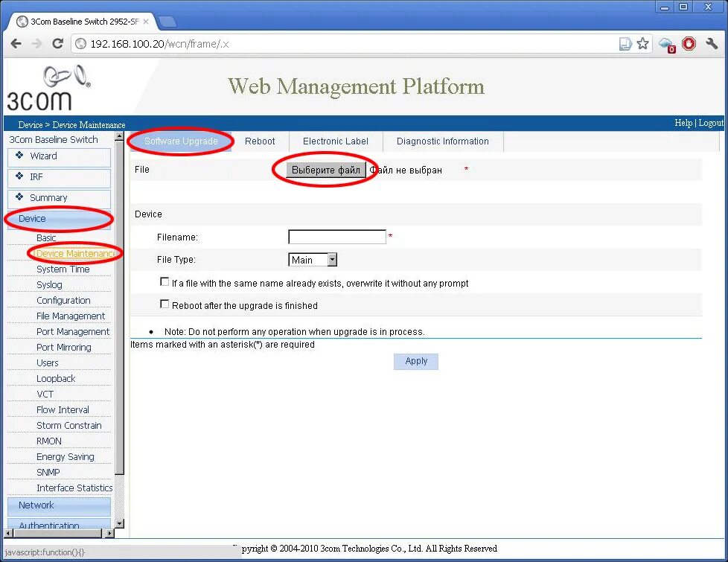Screen dimensions: 728x562
Task: Open the File Type dropdown showing Main
Action: [331, 260]
